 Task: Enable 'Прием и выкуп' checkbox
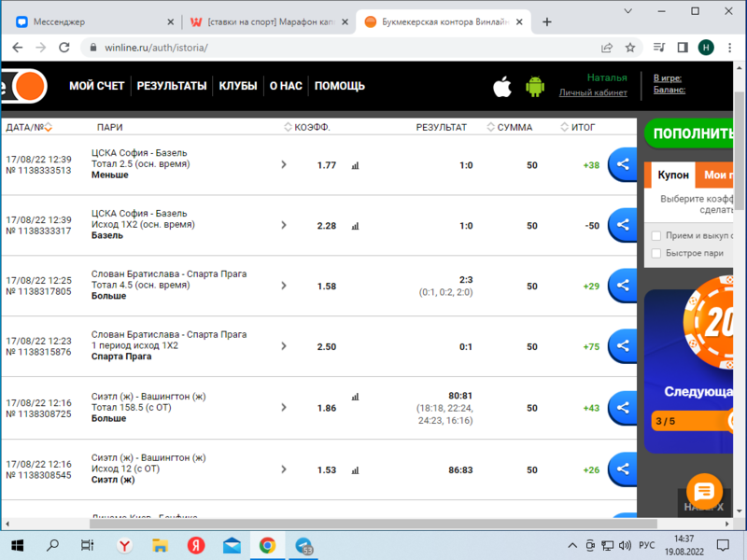[656, 236]
